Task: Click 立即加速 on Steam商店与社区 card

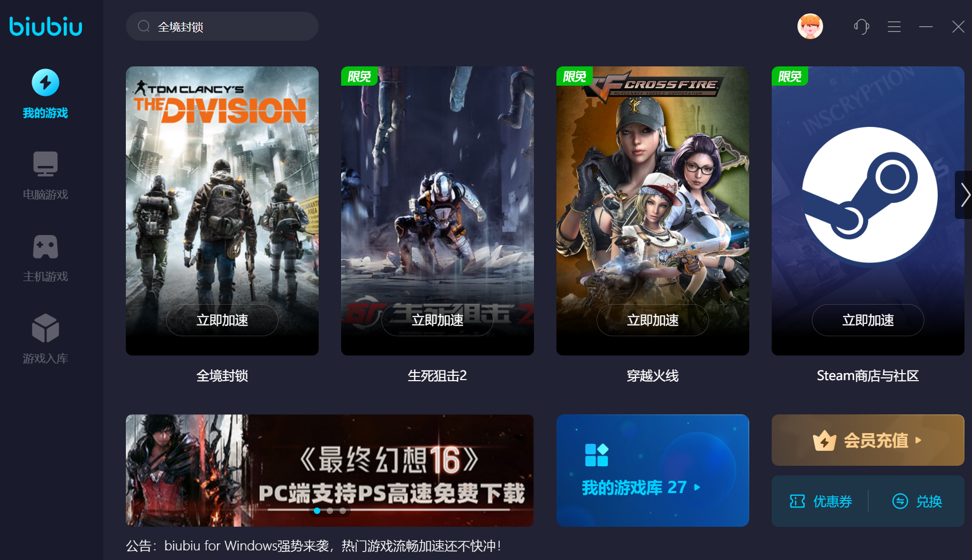Action: pyautogui.click(x=868, y=320)
